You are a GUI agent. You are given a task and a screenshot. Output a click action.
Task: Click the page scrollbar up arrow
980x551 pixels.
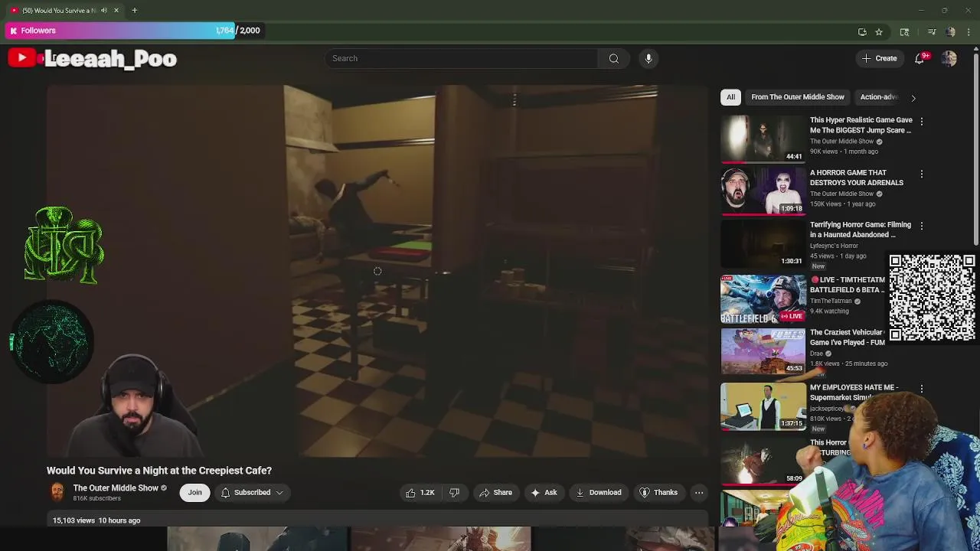[x=975, y=51]
